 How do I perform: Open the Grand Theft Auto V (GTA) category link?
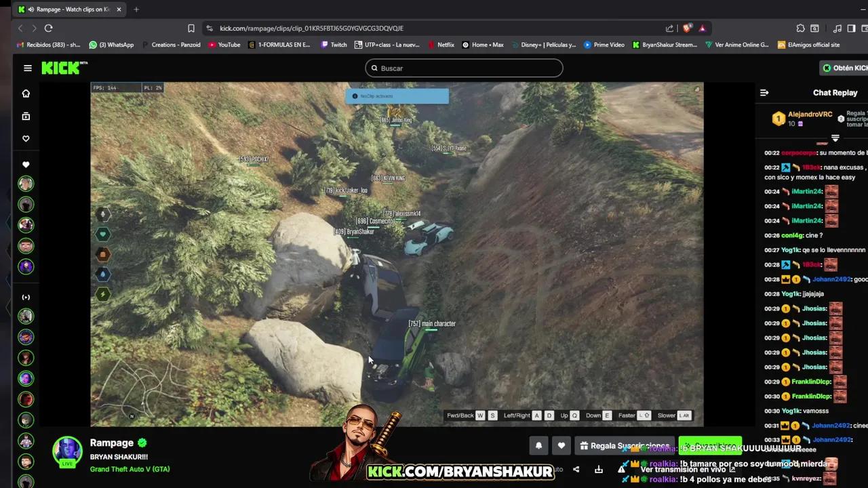pyautogui.click(x=130, y=469)
